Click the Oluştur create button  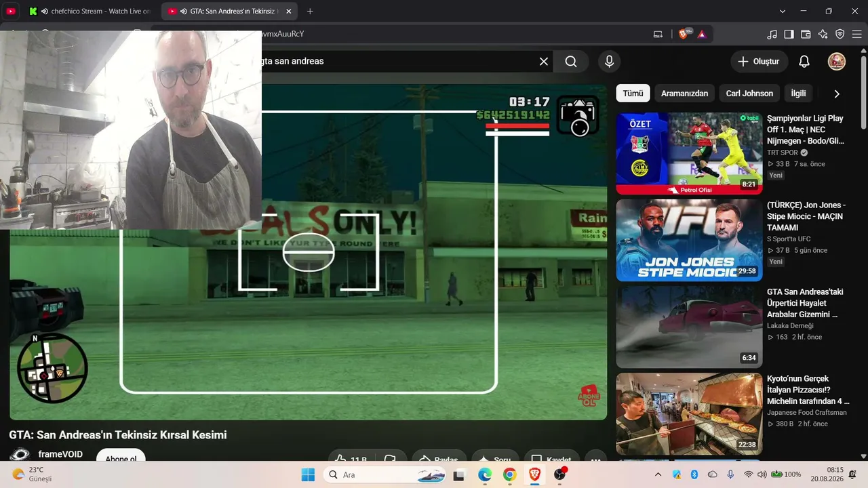pos(759,62)
